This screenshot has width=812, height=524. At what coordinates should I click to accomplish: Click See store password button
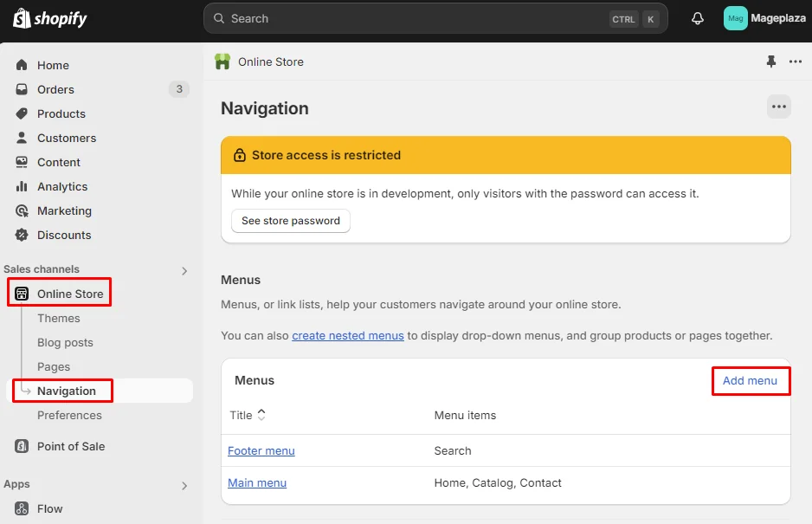pos(291,221)
